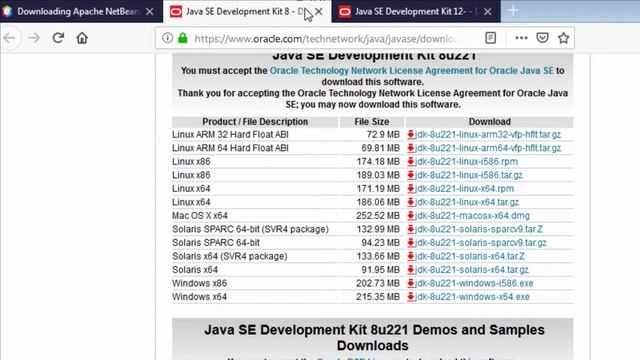Download jdk-8u221-solaris-x64.tar.gz
This screenshot has width=640, height=360.
tap(472, 269)
